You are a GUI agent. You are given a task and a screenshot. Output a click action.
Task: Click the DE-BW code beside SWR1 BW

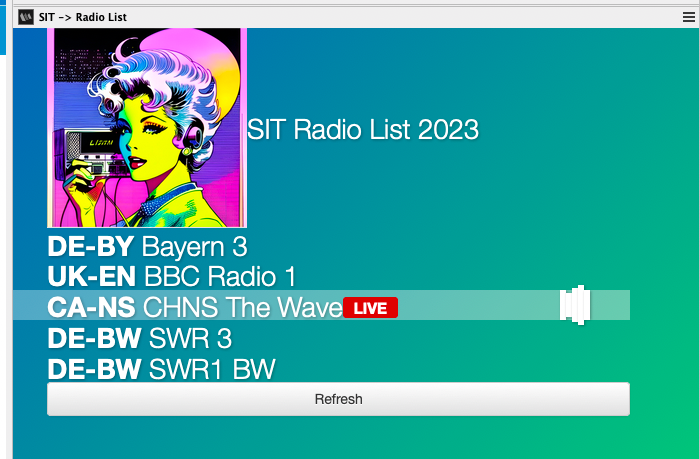[x=94, y=369]
